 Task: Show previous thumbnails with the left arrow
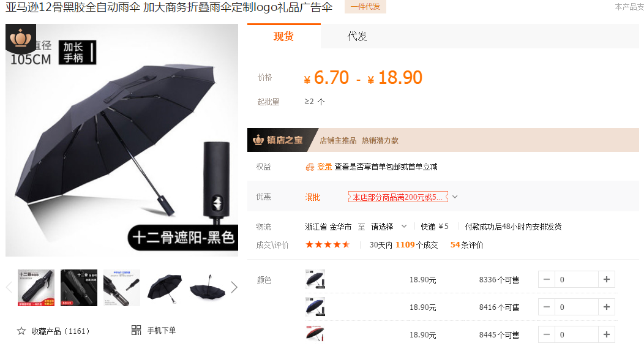(x=9, y=287)
